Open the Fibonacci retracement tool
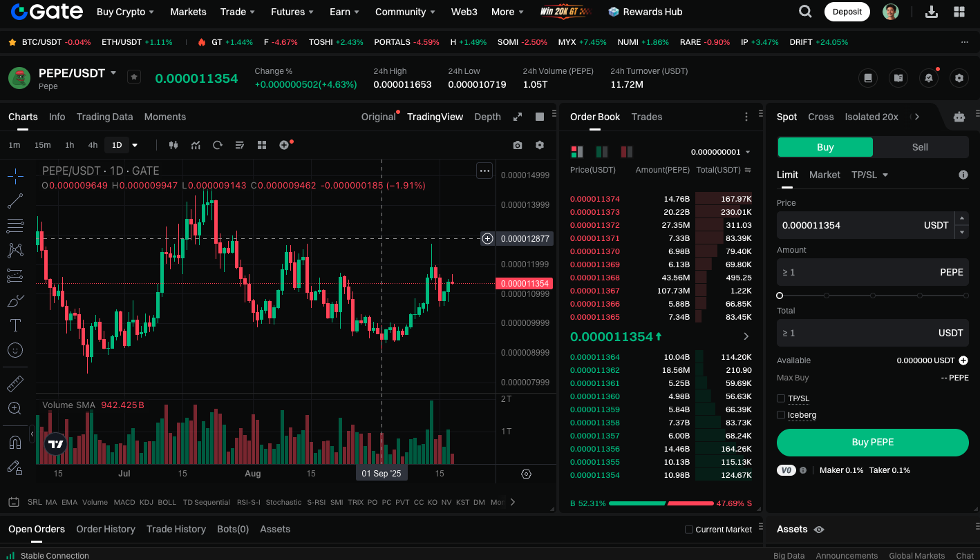 15,226
